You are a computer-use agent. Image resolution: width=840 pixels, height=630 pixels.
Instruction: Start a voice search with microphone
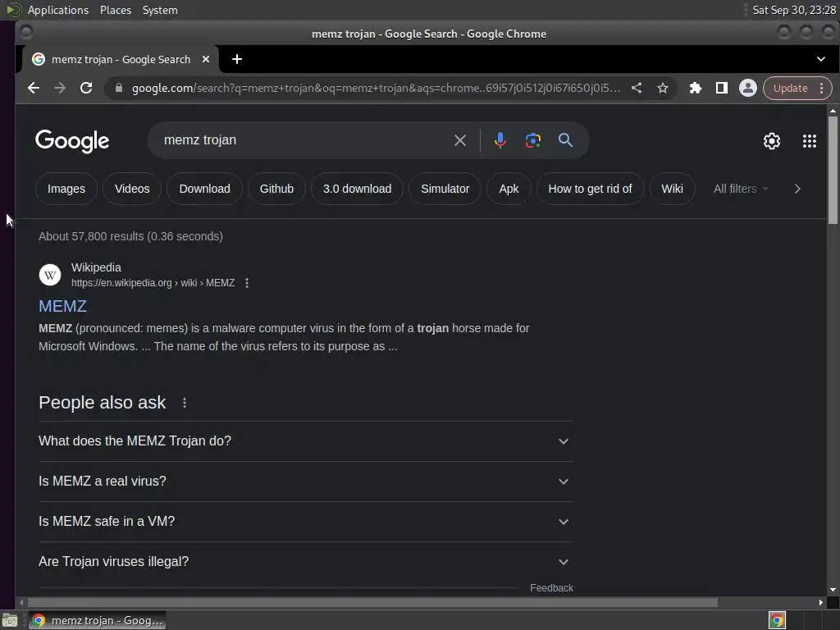tap(500, 140)
